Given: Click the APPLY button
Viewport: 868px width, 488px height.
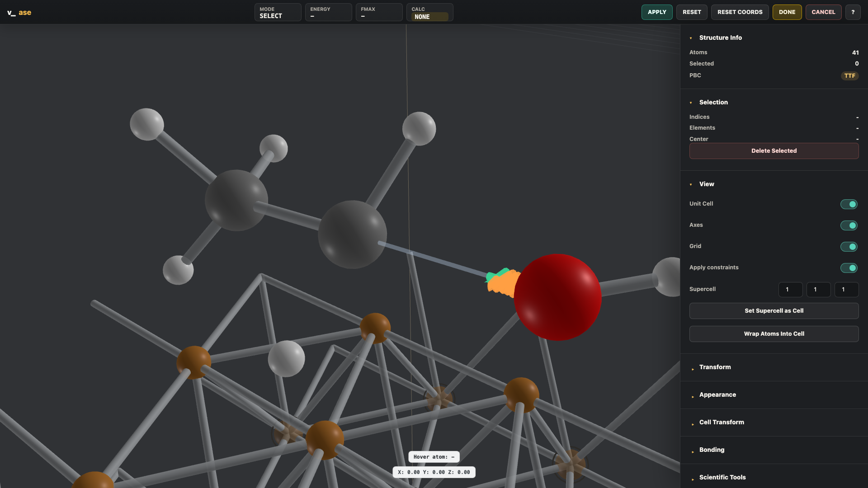Looking at the screenshot, I should tap(657, 12).
